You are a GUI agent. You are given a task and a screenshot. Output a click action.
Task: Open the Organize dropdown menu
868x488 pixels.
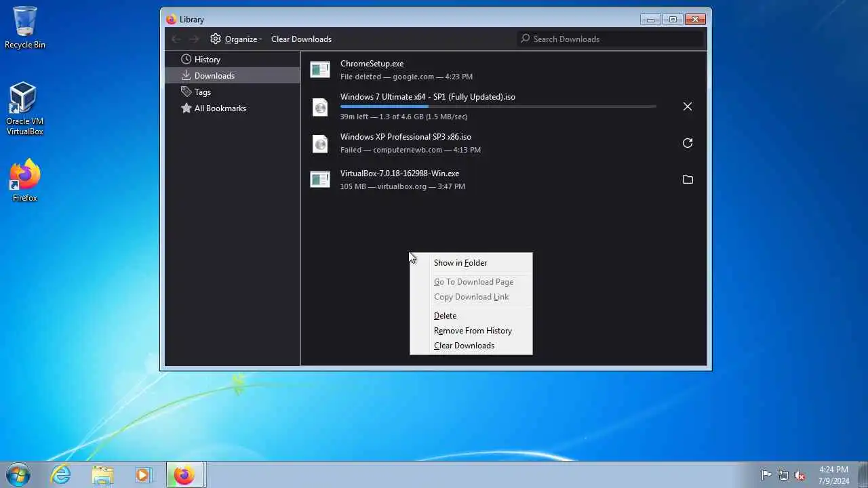point(236,39)
